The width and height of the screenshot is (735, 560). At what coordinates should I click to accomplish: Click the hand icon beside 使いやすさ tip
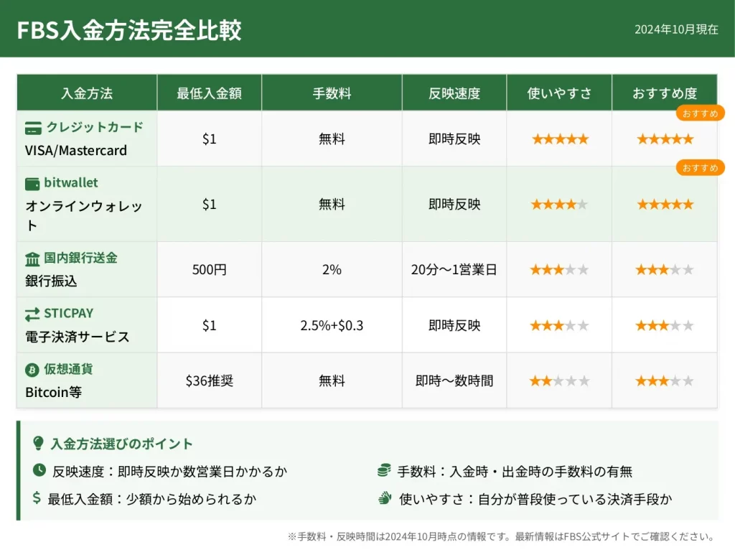point(384,498)
